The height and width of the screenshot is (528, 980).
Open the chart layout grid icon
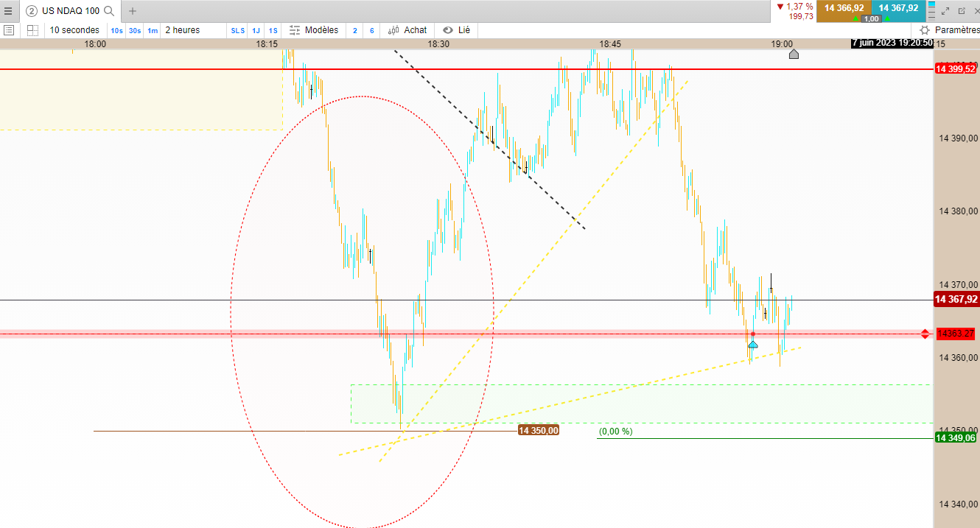tap(32, 30)
